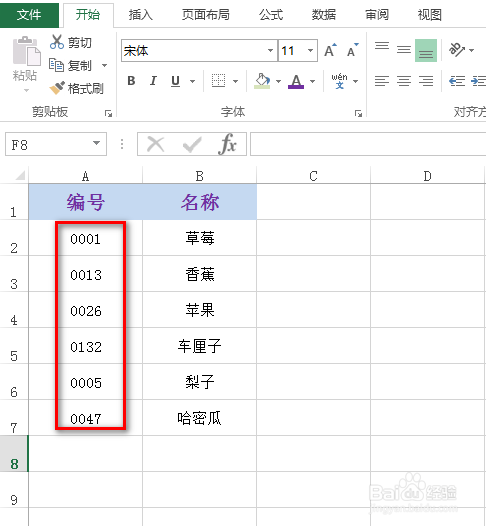Select the Format Painter brush

(x=57, y=88)
